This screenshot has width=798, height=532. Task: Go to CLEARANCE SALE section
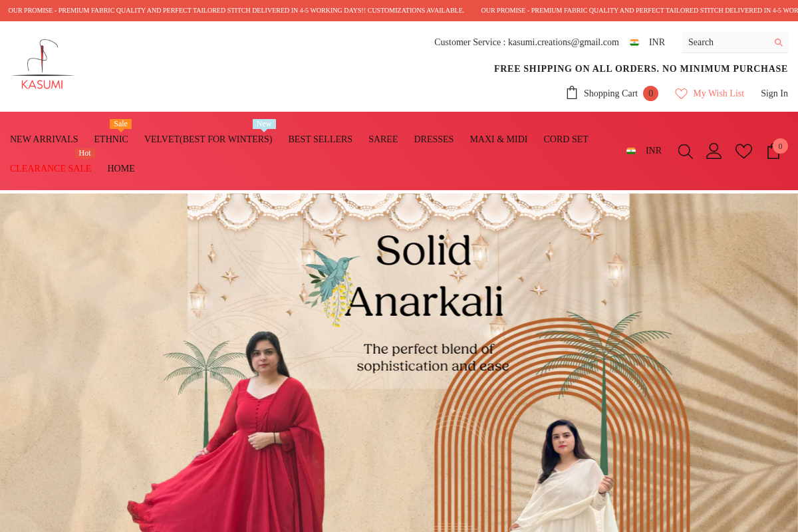pos(51,169)
